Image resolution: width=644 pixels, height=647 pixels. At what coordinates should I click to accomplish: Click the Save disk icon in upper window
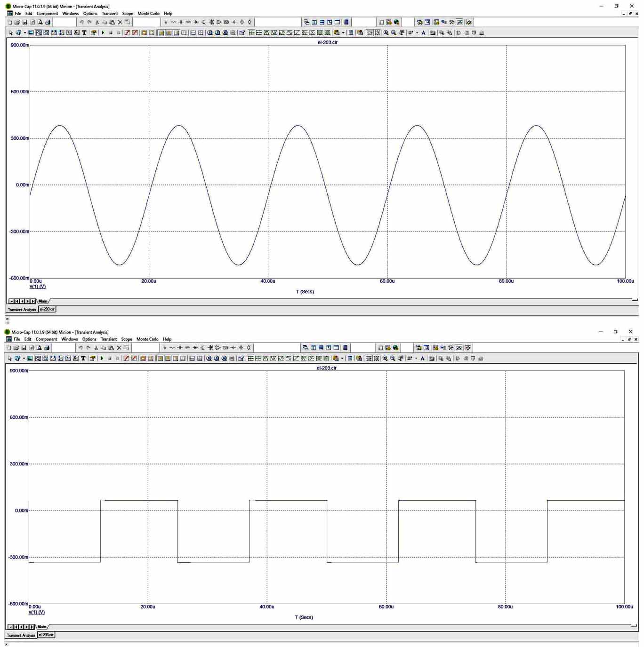25,22
